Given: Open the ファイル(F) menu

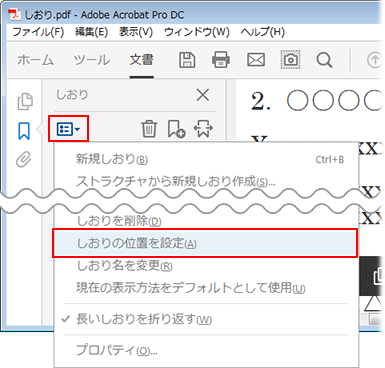Looking at the screenshot, I should pyautogui.click(x=38, y=32).
